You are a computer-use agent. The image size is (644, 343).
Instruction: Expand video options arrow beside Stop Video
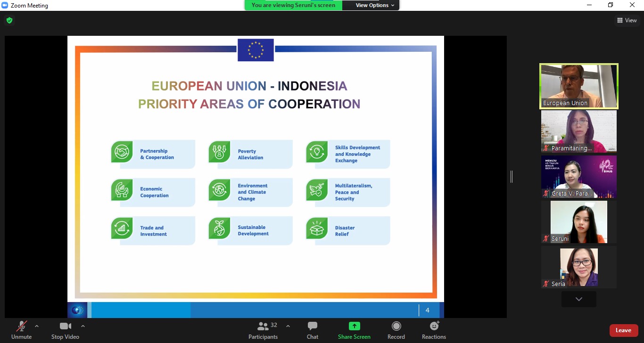83,326
